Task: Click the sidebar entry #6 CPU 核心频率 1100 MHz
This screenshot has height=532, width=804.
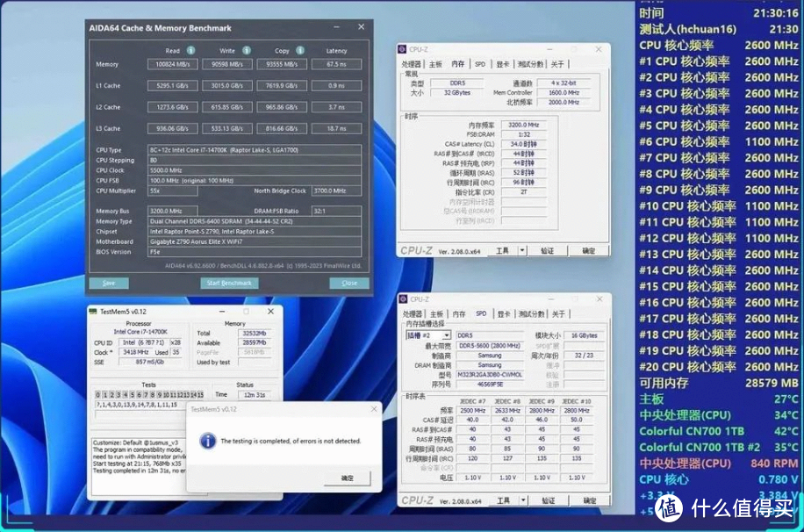Action: tap(718, 141)
